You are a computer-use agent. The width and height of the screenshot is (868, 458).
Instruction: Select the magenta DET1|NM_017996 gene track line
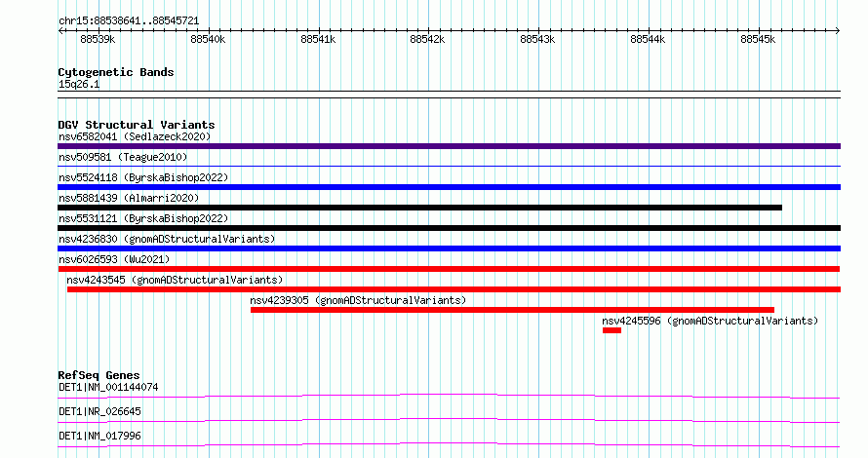[x=449, y=444]
